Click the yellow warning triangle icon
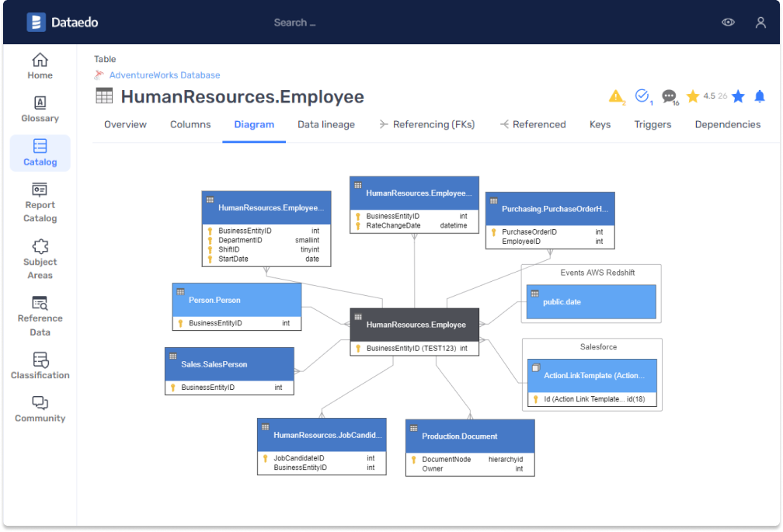Image resolution: width=783 pixels, height=532 pixels. point(616,96)
